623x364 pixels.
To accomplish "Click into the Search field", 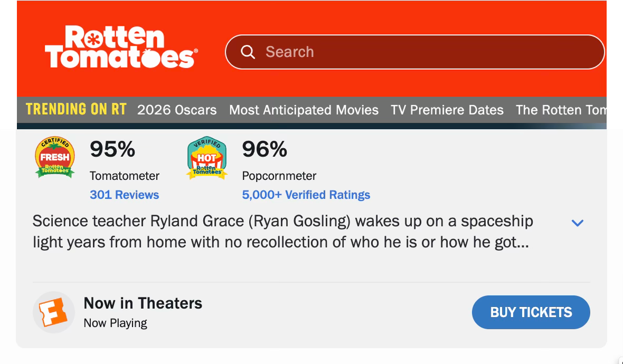I will pos(422,52).
